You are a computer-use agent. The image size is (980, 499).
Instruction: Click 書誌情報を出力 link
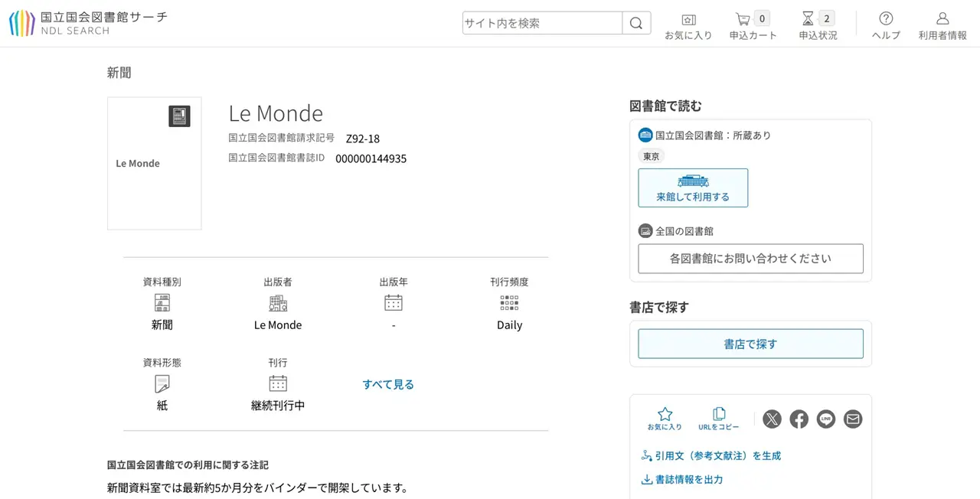pyautogui.click(x=688, y=480)
